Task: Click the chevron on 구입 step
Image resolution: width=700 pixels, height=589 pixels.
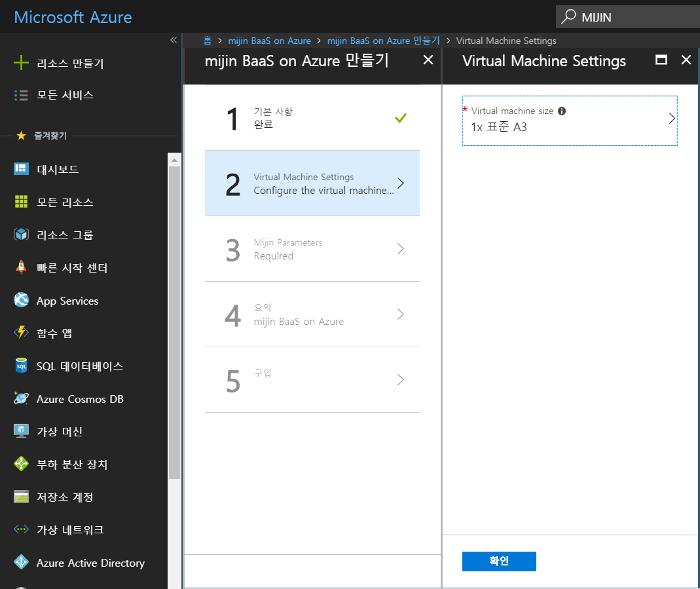Action: (x=401, y=379)
